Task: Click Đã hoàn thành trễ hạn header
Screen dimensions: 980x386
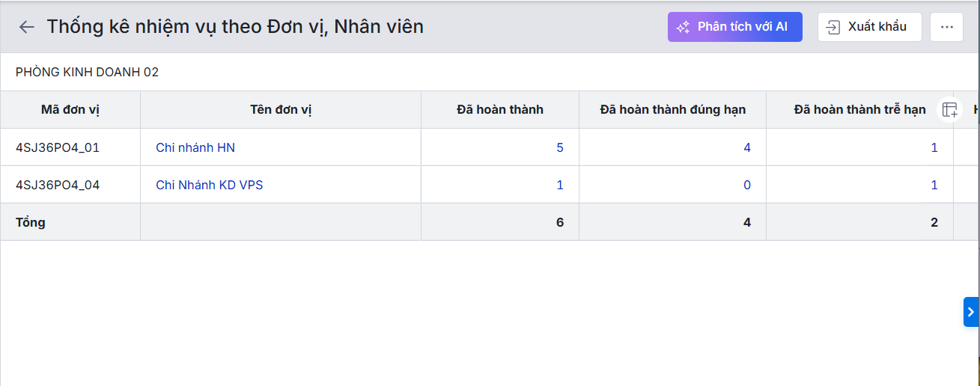Action: (859, 110)
